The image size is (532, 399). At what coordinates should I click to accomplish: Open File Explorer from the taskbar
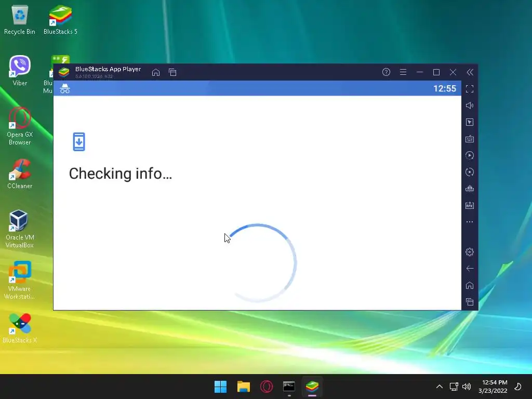coord(244,387)
